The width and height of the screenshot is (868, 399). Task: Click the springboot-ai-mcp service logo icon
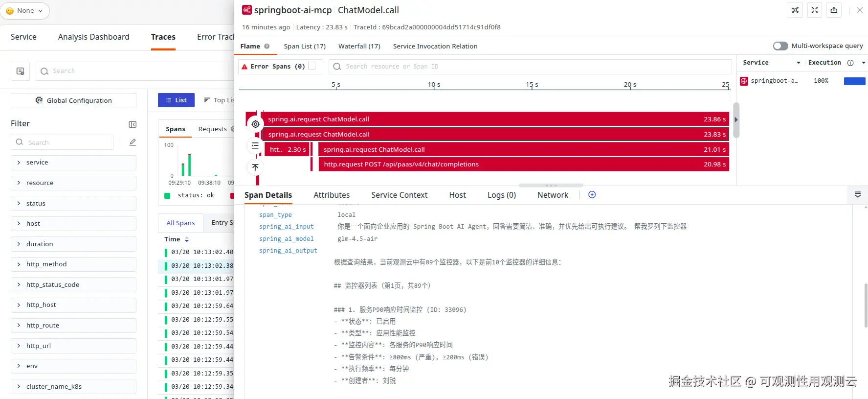247,10
